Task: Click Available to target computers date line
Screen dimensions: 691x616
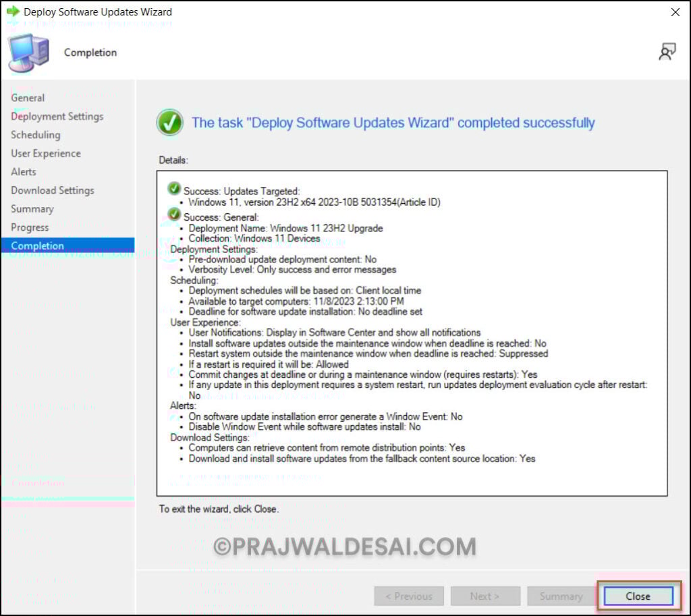Action: [x=296, y=302]
